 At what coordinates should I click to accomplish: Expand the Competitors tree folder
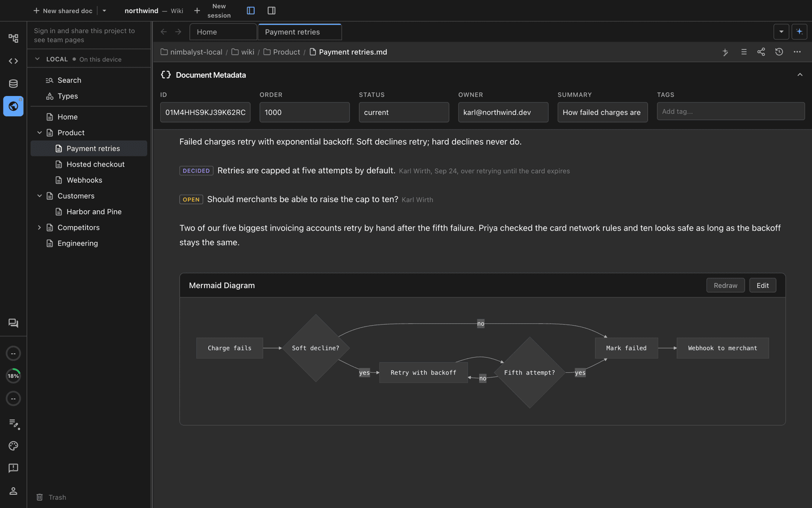40,228
